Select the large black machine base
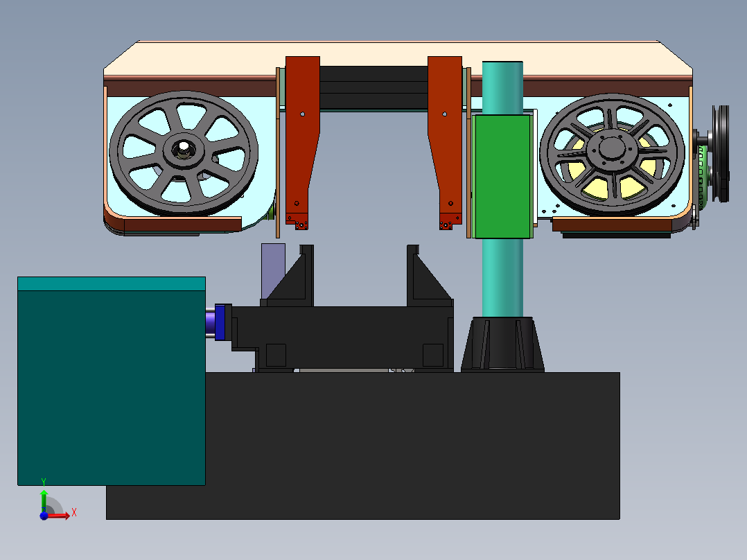Screen dimensions: 747x560 coord(363,446)
